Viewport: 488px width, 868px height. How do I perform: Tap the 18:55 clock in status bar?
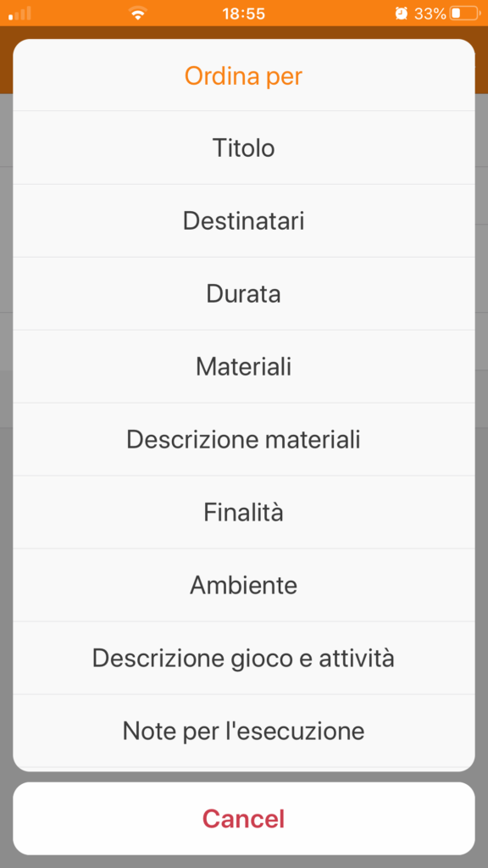point(243,14)
